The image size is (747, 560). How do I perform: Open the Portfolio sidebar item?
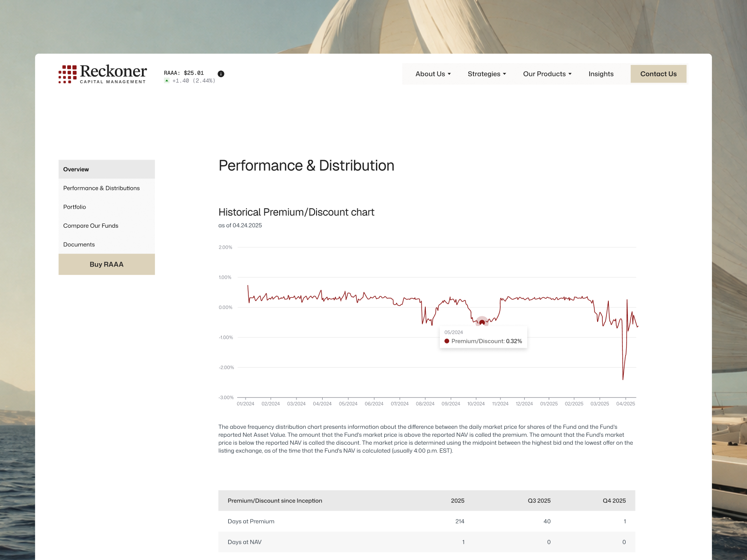tap(106, 207)
